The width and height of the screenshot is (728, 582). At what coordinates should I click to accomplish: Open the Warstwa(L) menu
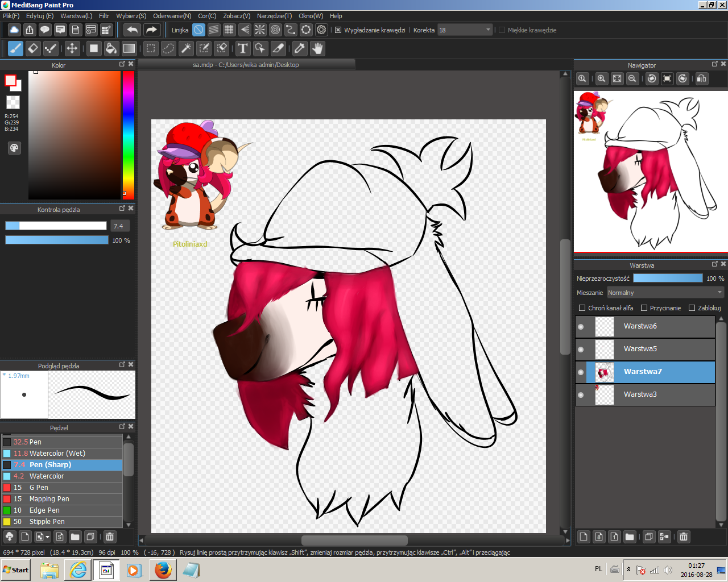point(76,16)
